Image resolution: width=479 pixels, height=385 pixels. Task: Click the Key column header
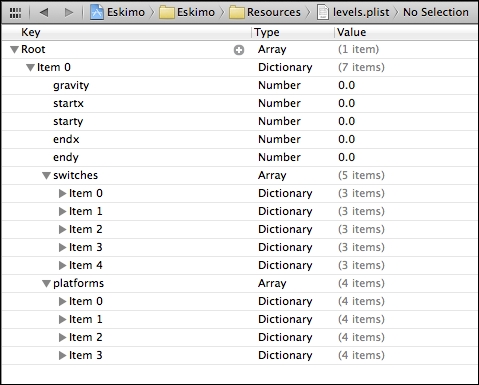31,32
